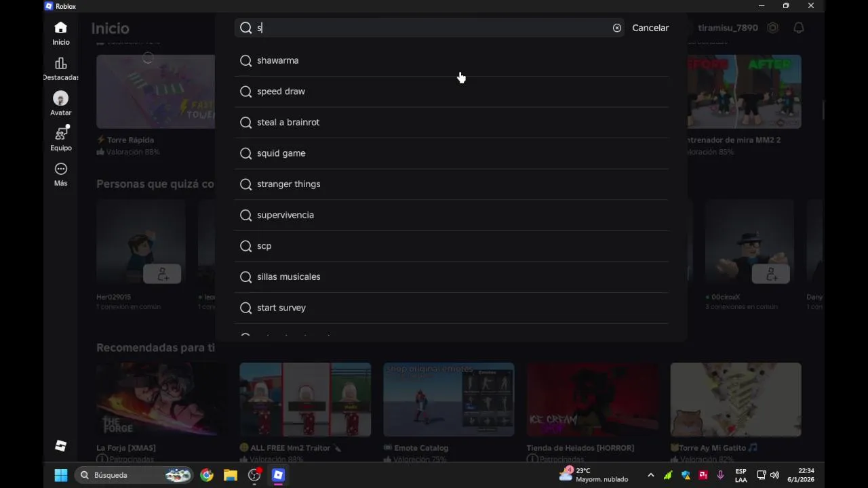Open the clock showing 22:34

coord(801,475)
